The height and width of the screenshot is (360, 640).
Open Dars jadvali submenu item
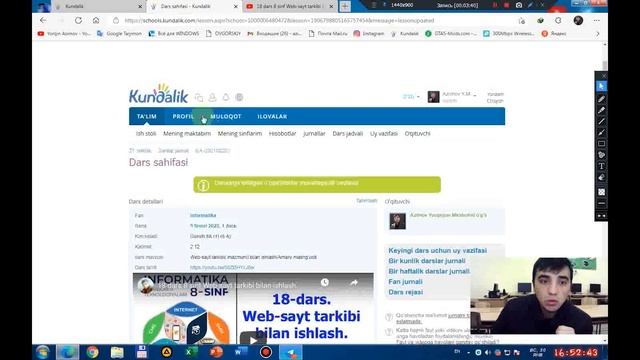[x=347, y=133]
